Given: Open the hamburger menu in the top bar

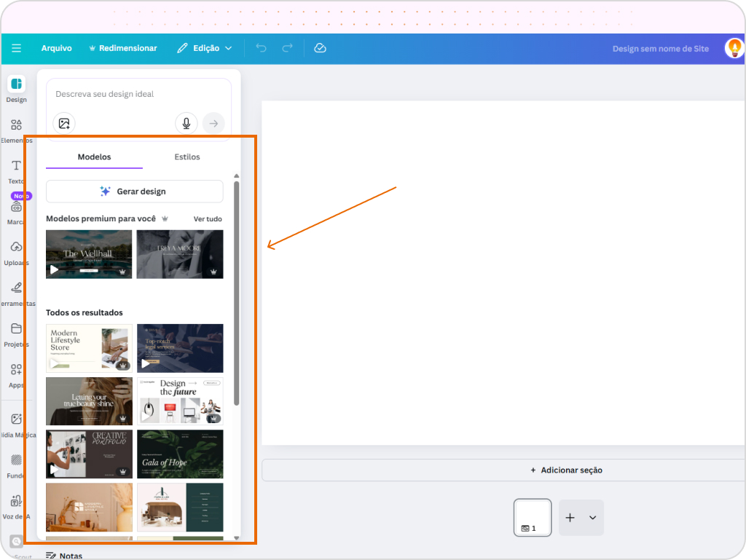Looking at the screenshot, I should 16,48.
